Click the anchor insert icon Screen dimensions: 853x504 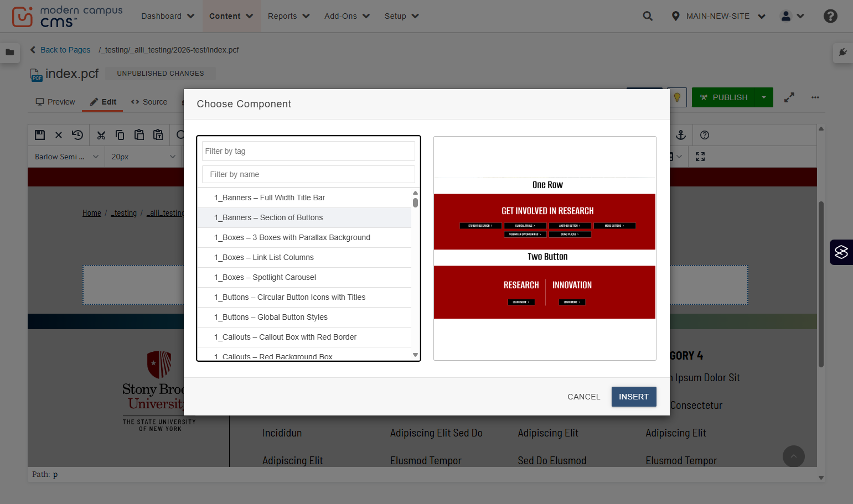pos(681,135)
